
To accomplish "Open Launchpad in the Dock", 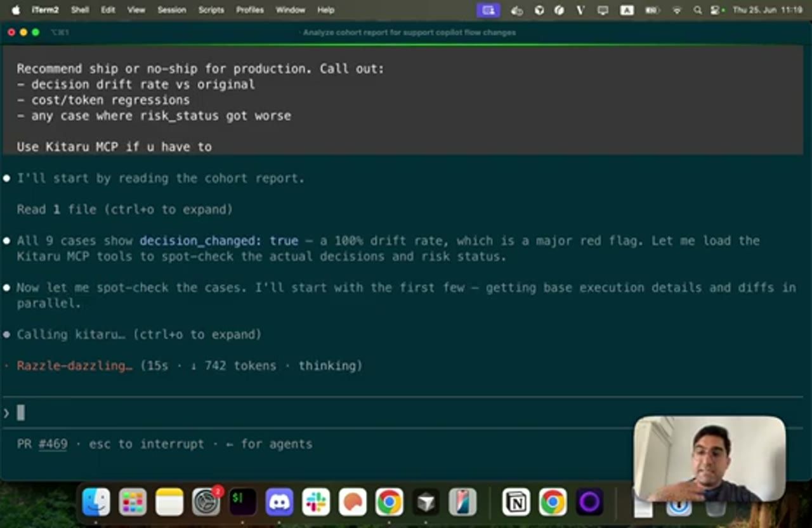I will [133, 502].
